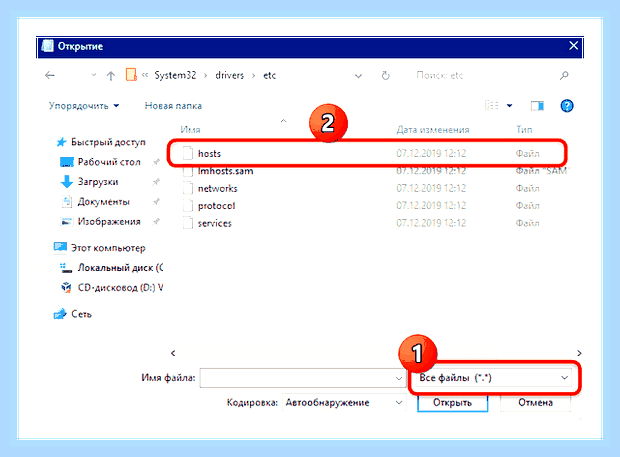
Task: Open Изображения folder in sidebar
Action: click(100, 221)
